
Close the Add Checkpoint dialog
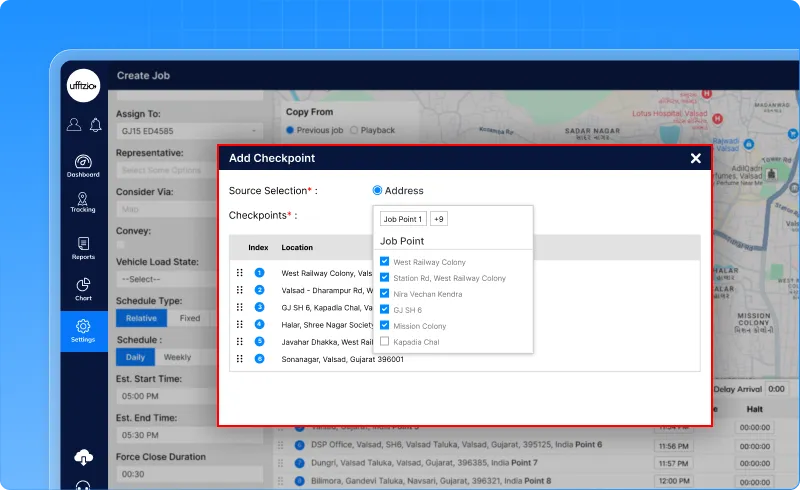point(696,158)
